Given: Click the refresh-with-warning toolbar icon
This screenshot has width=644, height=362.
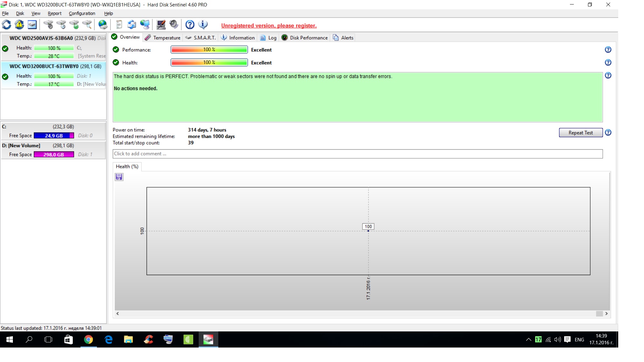Looking at the screenshot, I should tap(19, 25).
